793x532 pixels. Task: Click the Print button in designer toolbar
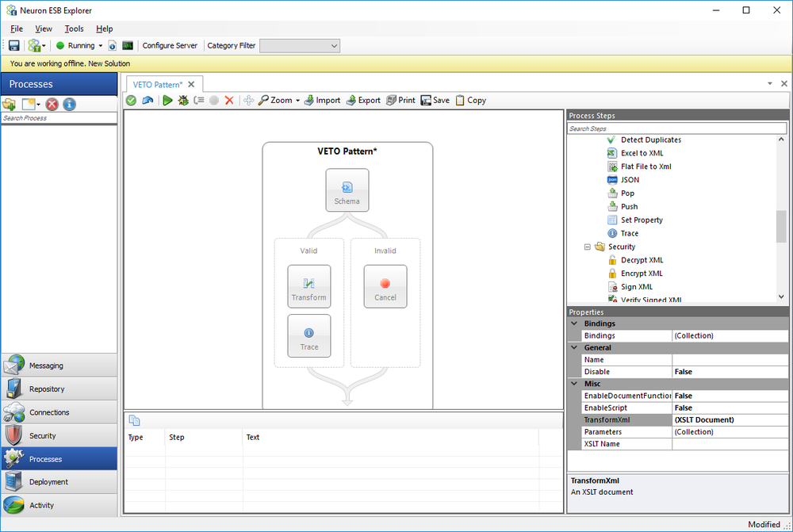[400, 100]
